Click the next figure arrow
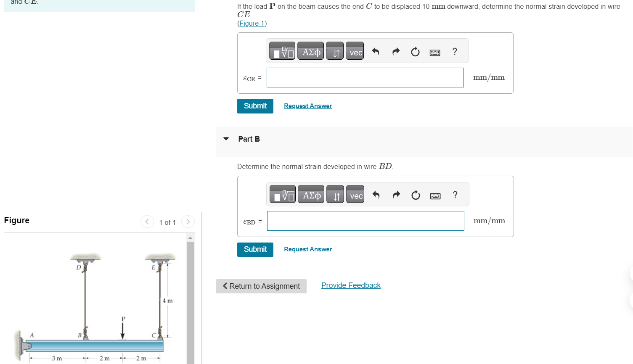The image size is (633, 364). click(188, 222)
